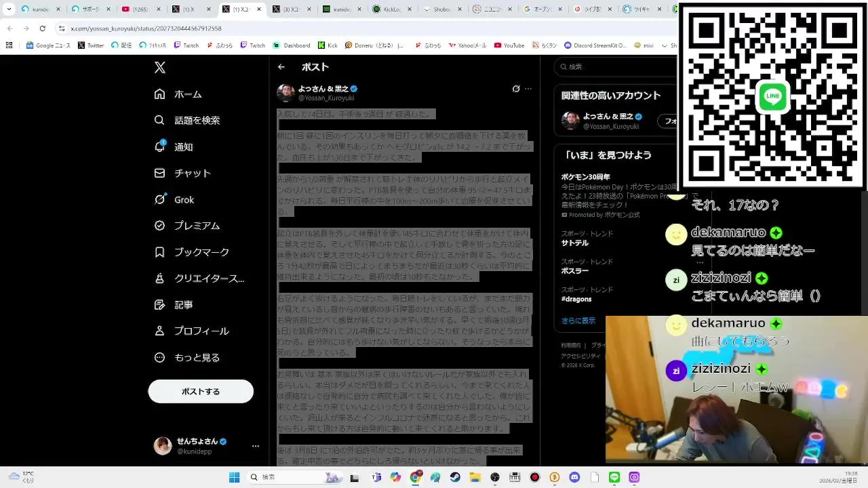Open Microsoft Teams from the taskbar
This screenshot has height=488, width=868.
click(376, 477)
